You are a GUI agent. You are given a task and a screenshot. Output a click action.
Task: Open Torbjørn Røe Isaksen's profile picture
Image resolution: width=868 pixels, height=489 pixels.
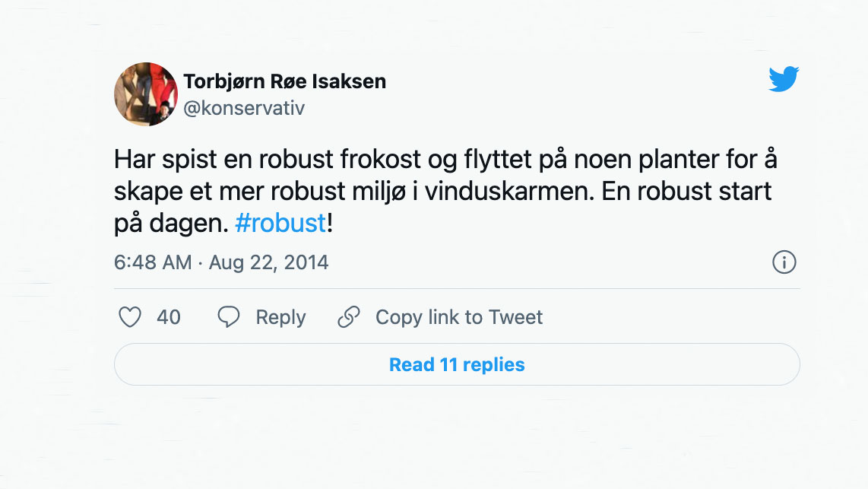tap(146, 94)
